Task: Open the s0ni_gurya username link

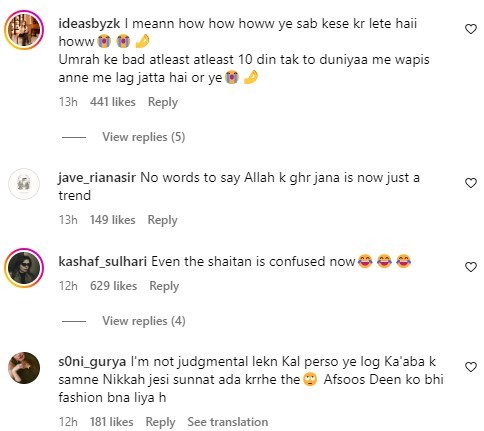Action: [x=92, y=362]
